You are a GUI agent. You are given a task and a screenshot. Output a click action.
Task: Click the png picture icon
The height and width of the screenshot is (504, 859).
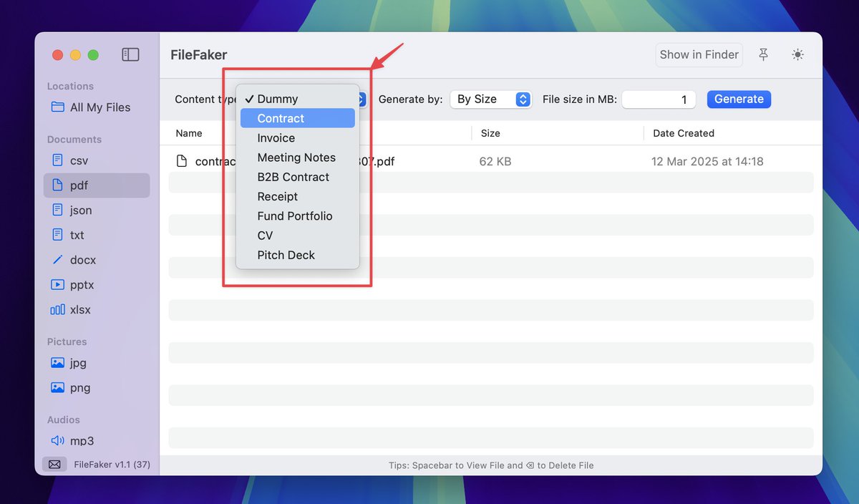(58, 388)
